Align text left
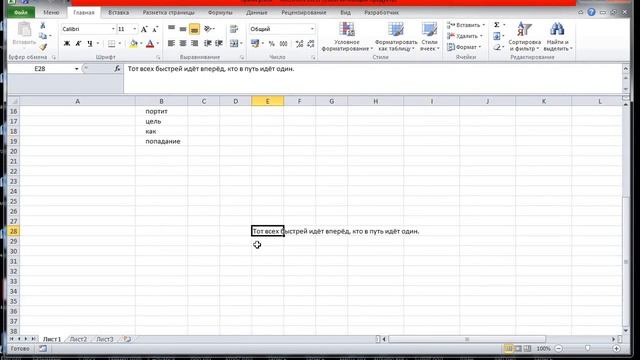 171,43
